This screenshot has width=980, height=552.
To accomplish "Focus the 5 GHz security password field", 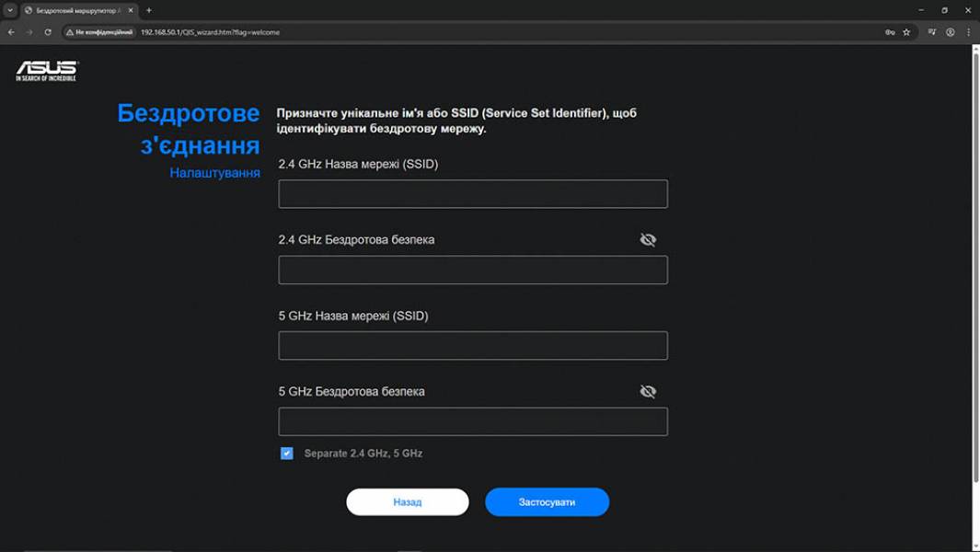I will [x=473, y=421].
